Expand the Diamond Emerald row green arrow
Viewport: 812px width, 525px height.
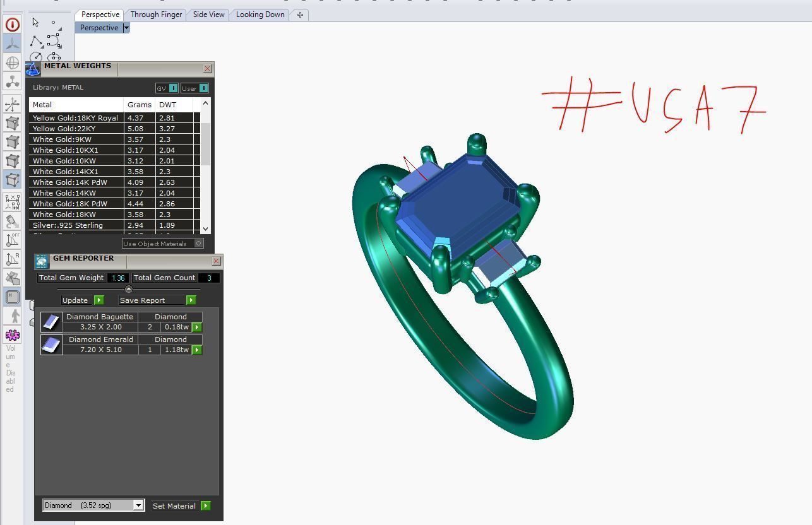[x=197, y=350]
